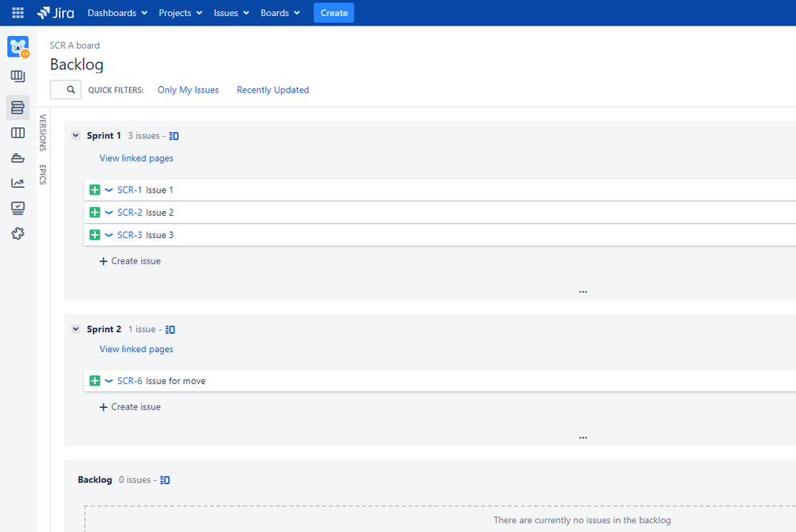Viewport: 796px width, 532px height.
Task: Click Create issue in Sprint 2
Action: 130,407
